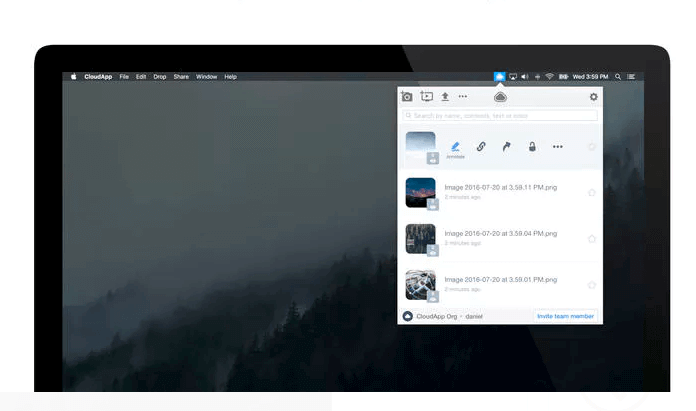Click the share arrow icon

[x=506, y=146]
